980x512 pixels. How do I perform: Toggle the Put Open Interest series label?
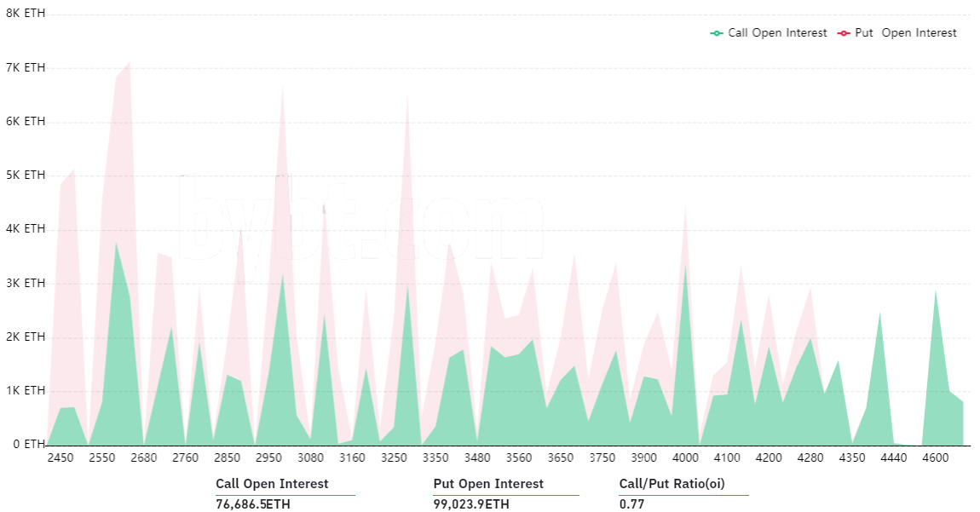[906, 33]
